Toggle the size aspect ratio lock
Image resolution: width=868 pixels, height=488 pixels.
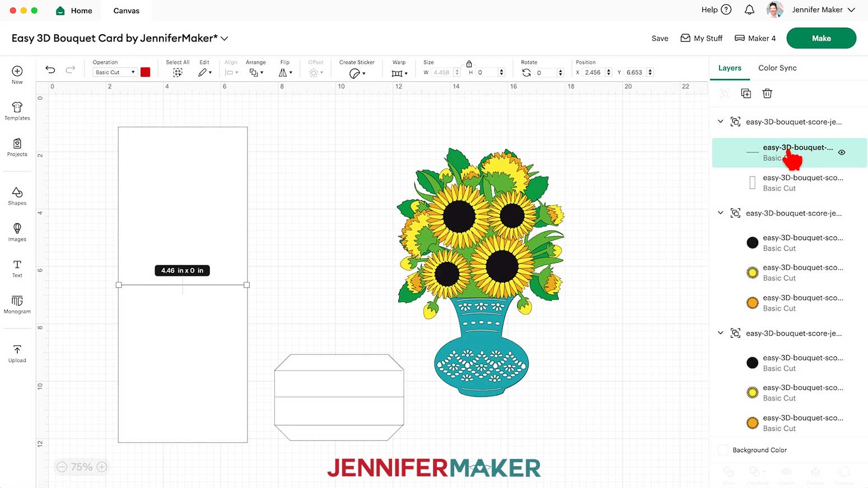point(469,64)
